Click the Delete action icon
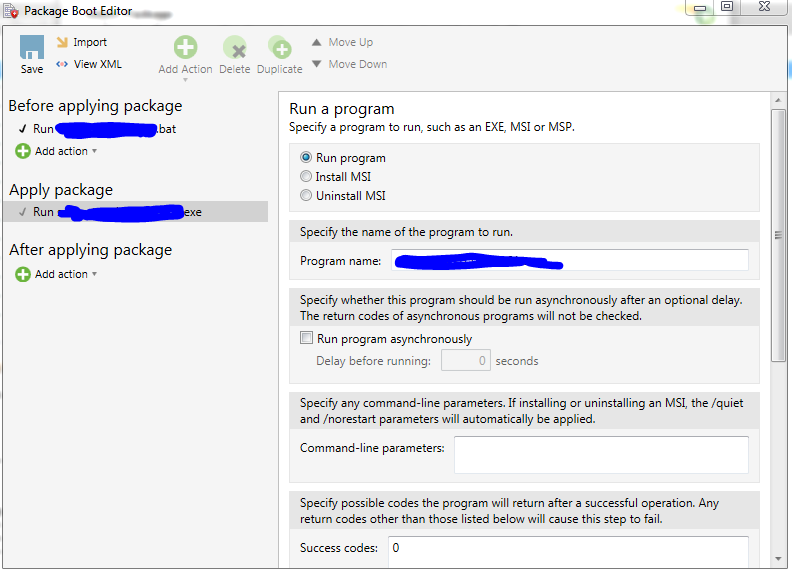The width and height of the screenshot is (792, 571). coord(235,49)
